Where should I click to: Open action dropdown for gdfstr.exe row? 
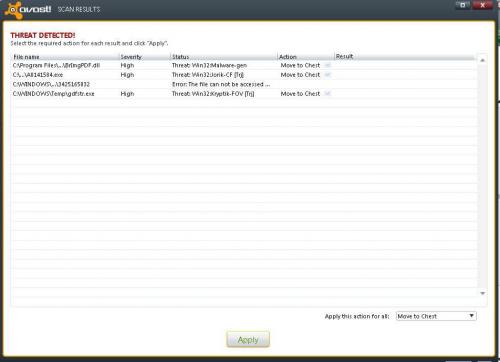coord(327,94)
